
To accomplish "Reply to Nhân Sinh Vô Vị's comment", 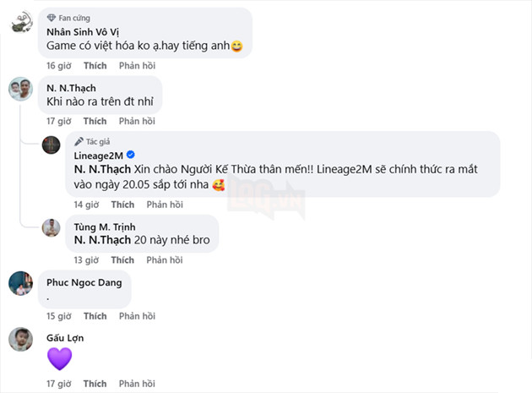I will [x=136, y=65].
